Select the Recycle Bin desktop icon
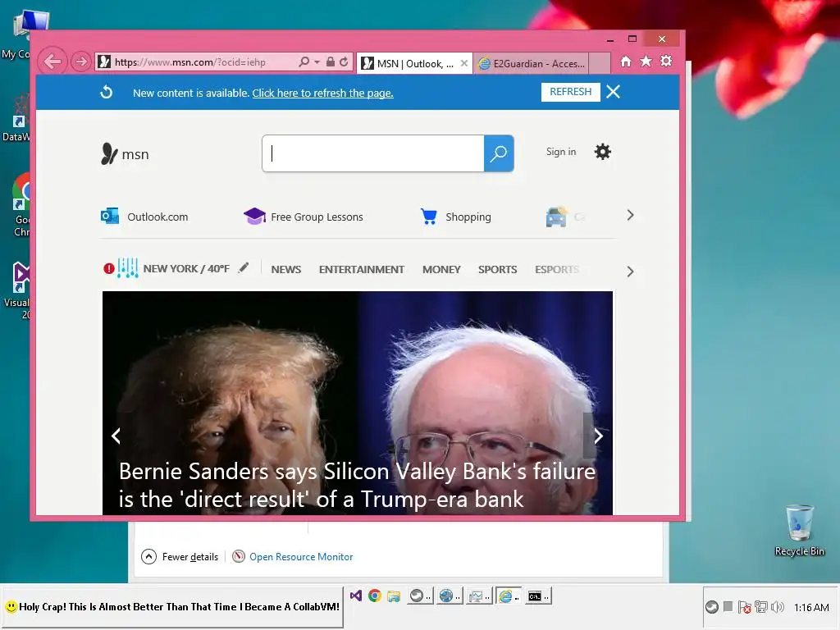Screen dimensions: 840x630 pyautogui.click(x=799, y=531)
